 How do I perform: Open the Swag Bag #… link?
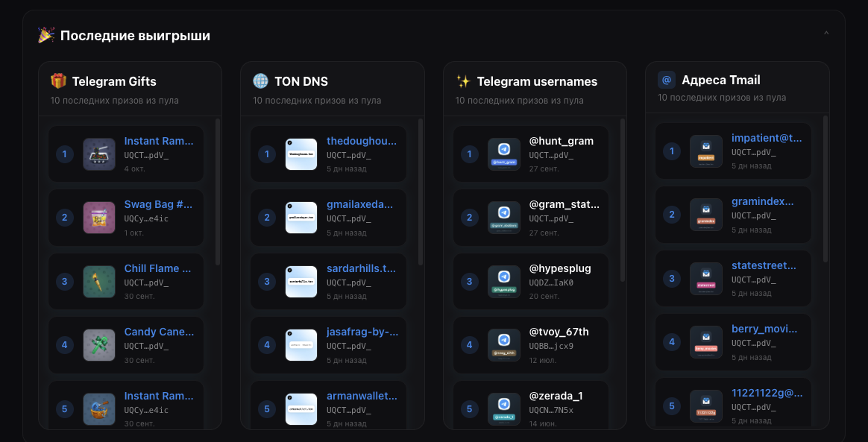tap(158, 205)
